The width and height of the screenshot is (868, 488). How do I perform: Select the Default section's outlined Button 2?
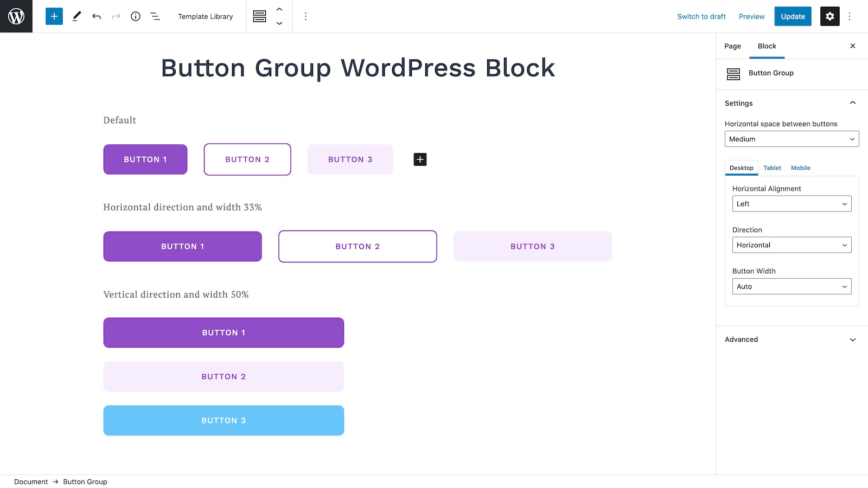click(247, 159)
